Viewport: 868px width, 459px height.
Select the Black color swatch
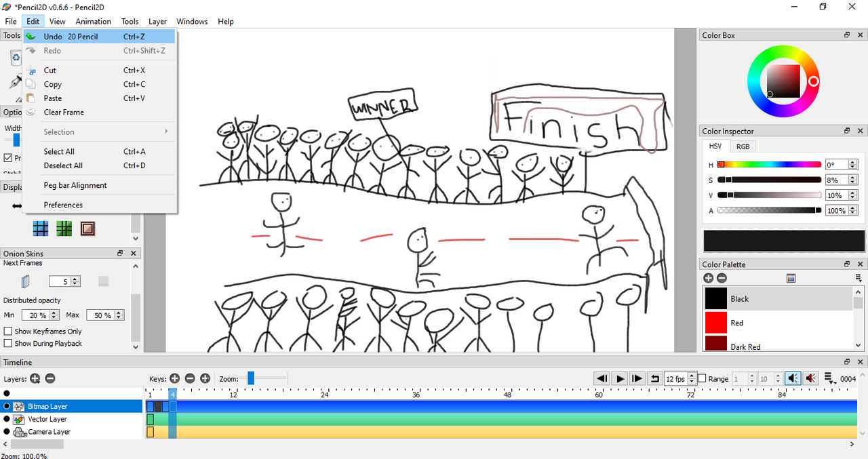[x=716, y=298]
